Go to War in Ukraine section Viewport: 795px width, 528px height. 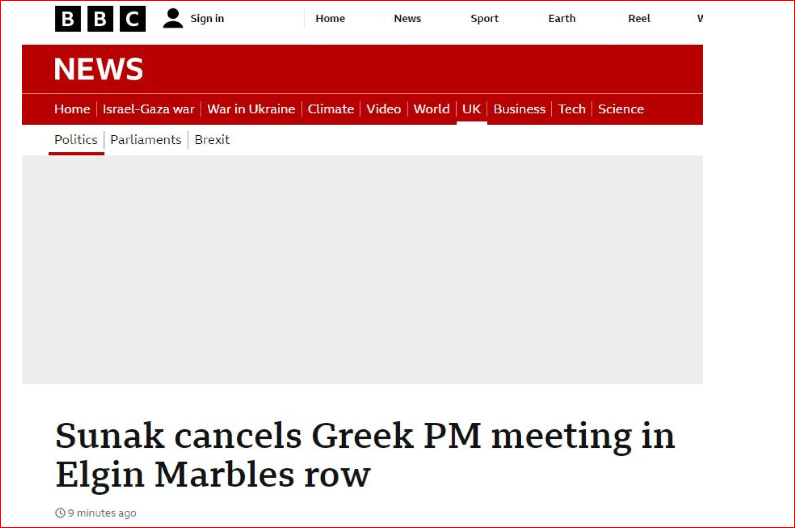point(251,109)
